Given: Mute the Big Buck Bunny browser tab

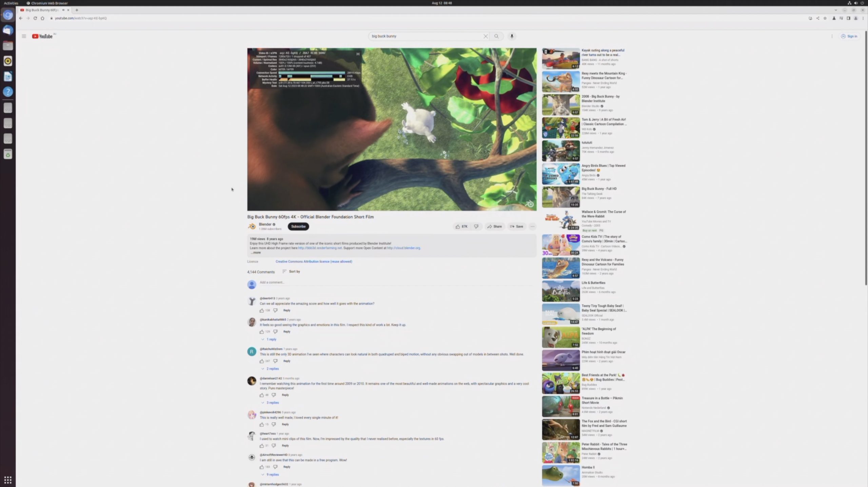Looking at the screenshot, I should 63,10.
